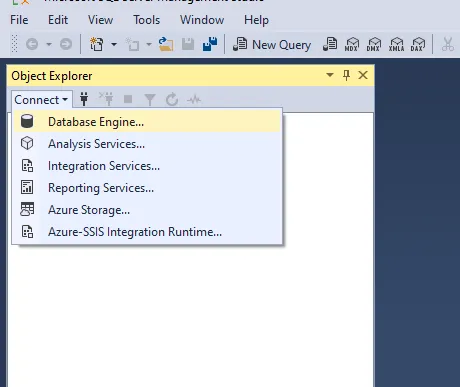Click the Open File folder icon

click(166, 44)
